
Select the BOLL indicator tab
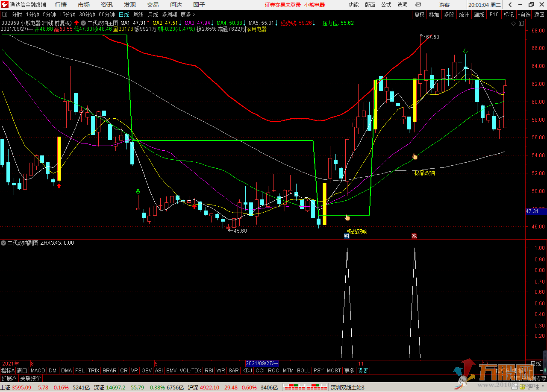coord(303,371)
